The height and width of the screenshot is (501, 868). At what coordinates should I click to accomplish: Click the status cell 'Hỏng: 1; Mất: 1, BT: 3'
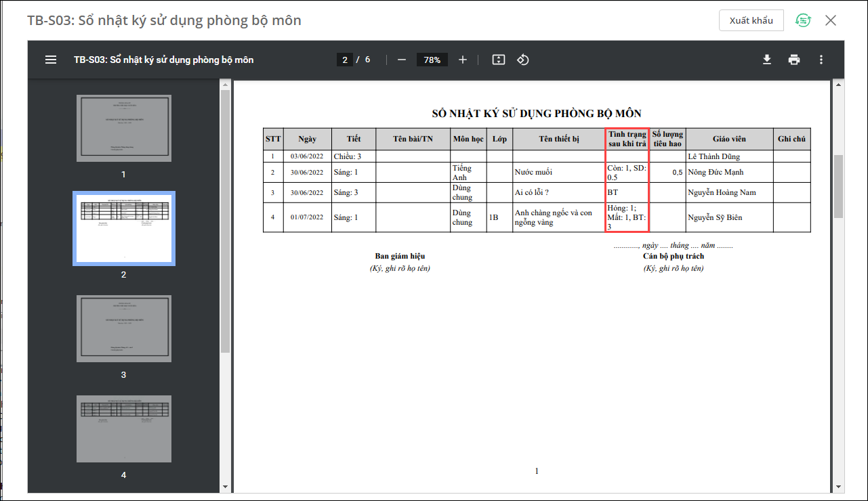pyautogui.click(x=627, y=217)
